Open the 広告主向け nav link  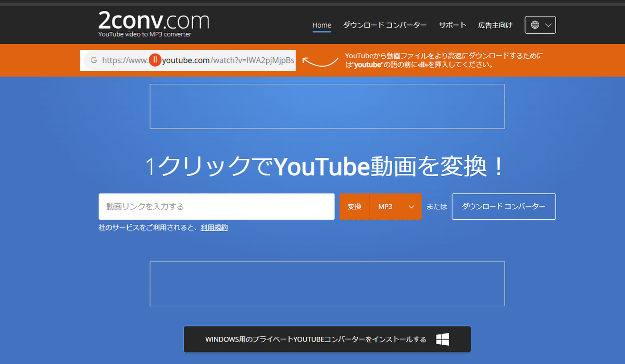click(495, 25)
